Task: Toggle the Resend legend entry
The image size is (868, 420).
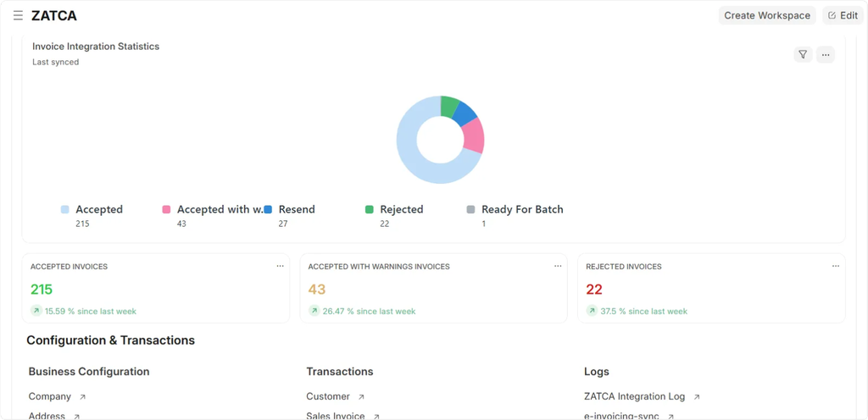Action: coord(296,209)
